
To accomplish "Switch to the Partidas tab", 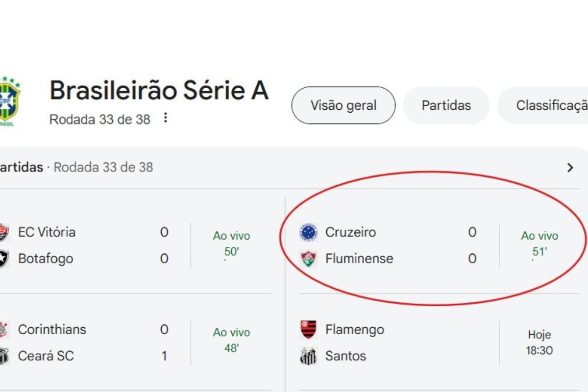I will 445,105.
